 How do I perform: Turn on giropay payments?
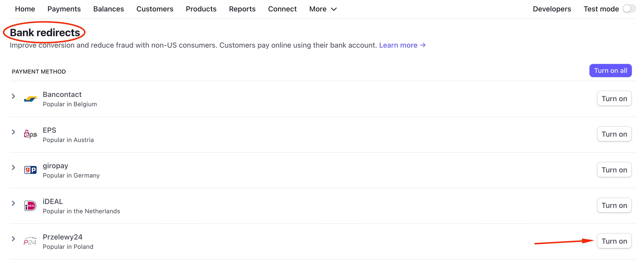click(x=614, y=170)
